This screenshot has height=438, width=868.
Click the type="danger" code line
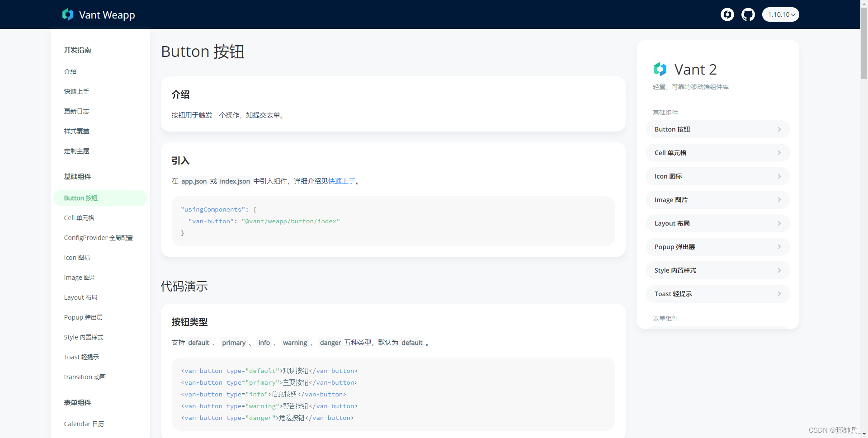pos(267,418)
